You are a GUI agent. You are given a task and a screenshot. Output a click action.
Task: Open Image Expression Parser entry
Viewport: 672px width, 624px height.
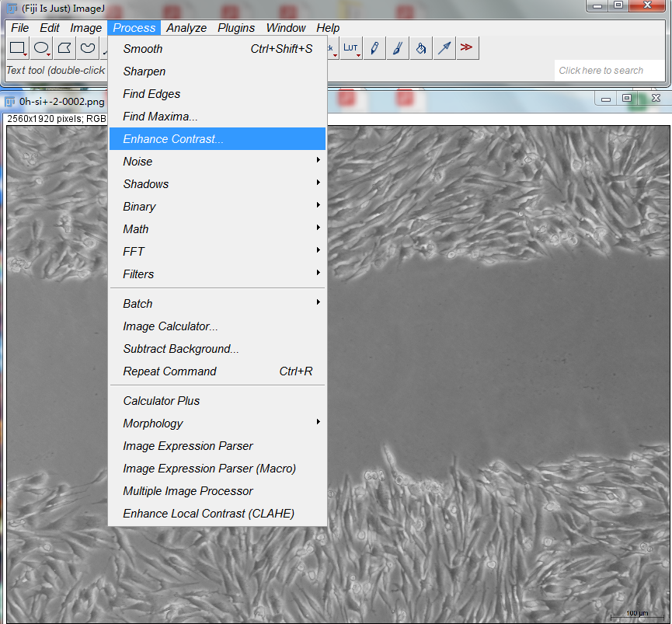click(218, 446)
